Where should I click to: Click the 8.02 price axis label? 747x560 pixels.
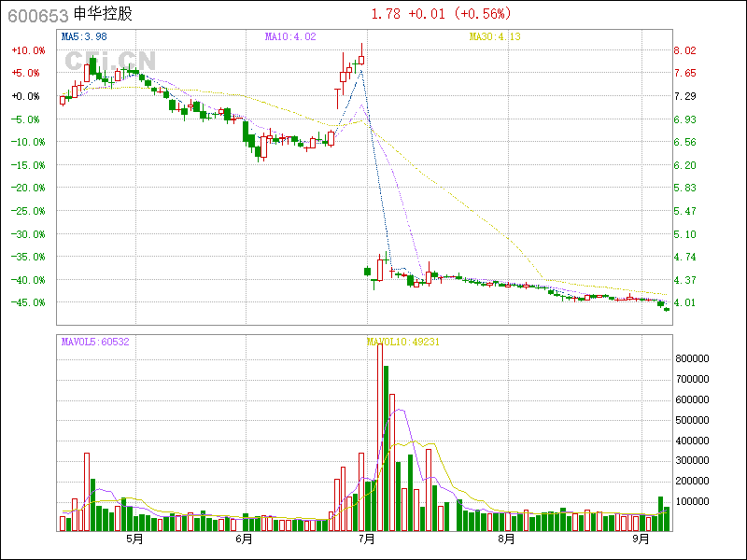point(685,50)
